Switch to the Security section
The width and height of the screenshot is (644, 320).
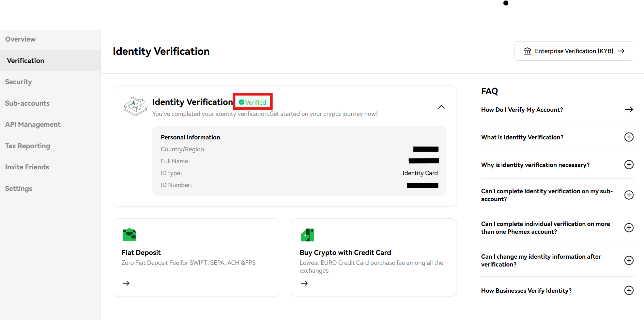(x=18, y=82)
